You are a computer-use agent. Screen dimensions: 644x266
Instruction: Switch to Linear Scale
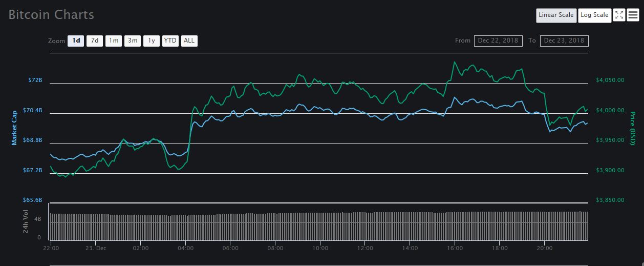point(556,15)
